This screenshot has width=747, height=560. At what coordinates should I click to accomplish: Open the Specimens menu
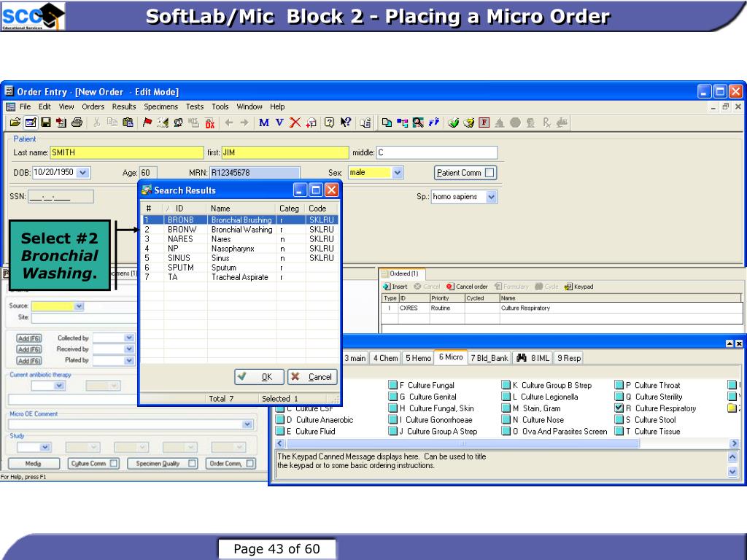tap(161, 106)
